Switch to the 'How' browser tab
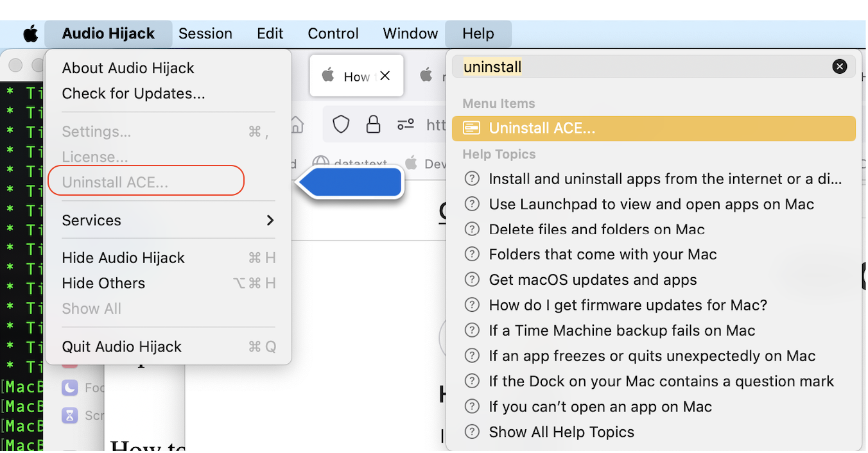Viewport: 868px width, 453px height. tap(356, 76)
